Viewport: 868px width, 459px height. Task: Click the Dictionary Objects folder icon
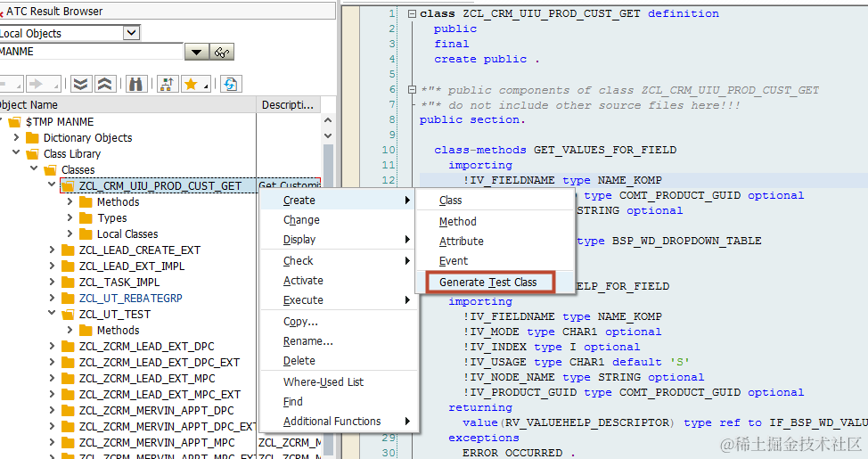tap(33, 138)
